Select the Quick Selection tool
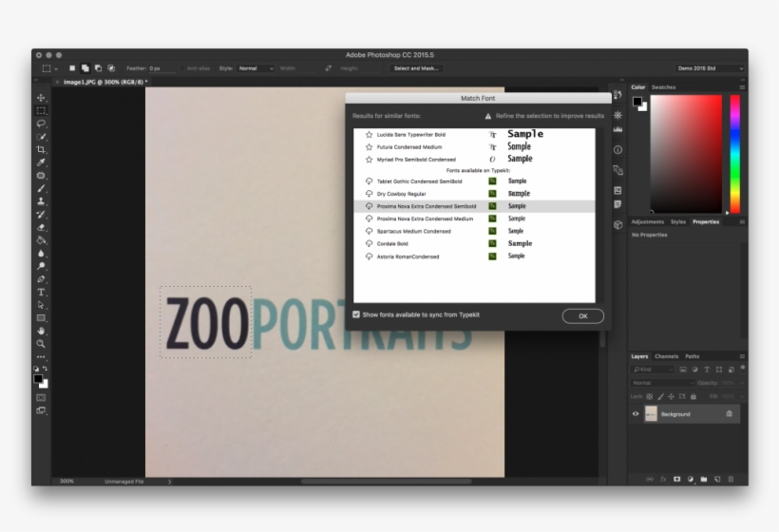Screen dimensions: 779x532 pos(41,137)
